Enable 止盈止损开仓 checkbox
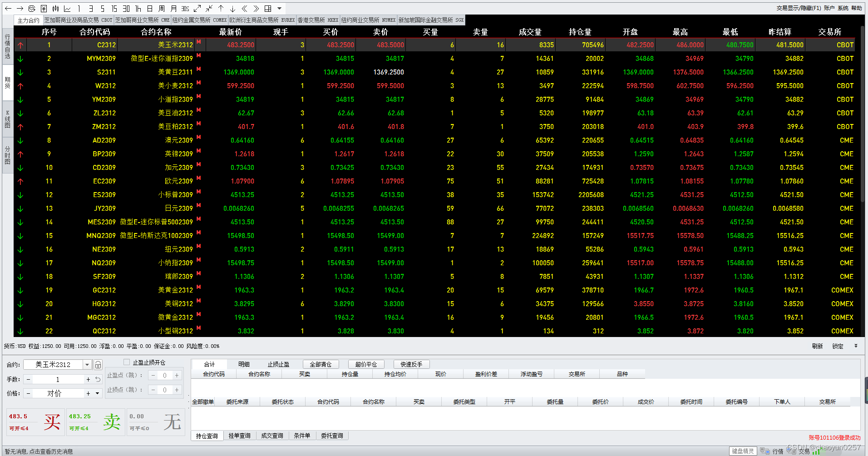Viewport: 868px width, 456px height. click(127, 362)
